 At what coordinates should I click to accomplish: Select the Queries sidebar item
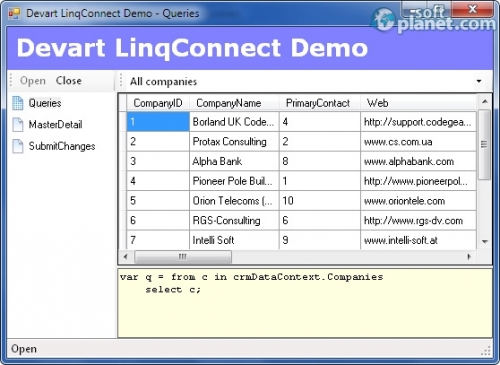click(x=45, y=103)
